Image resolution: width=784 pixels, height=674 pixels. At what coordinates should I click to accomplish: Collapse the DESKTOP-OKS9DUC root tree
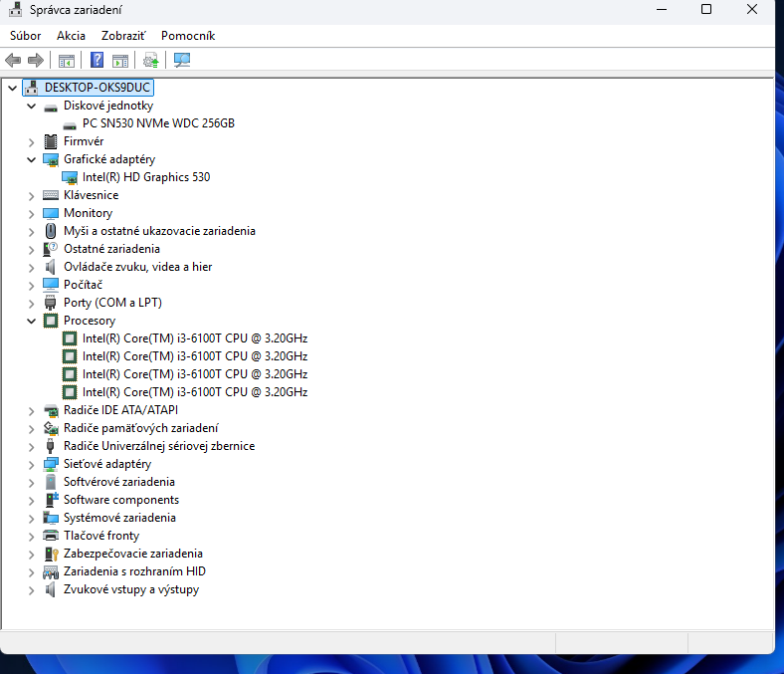tap(12, 88)
